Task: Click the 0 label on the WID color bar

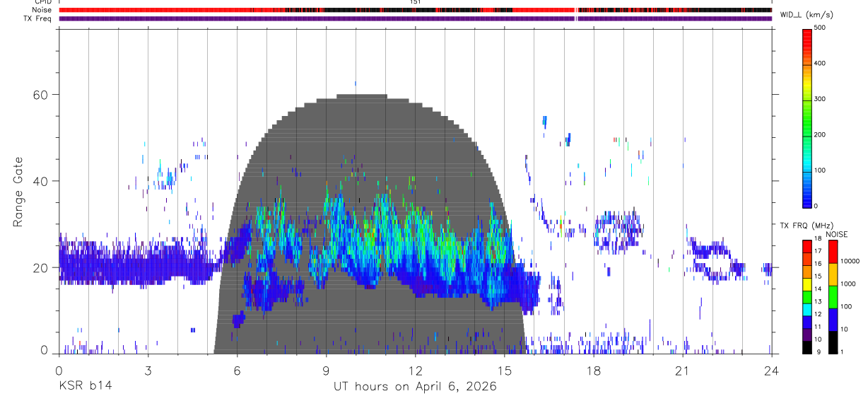Action: pos(816,206)
